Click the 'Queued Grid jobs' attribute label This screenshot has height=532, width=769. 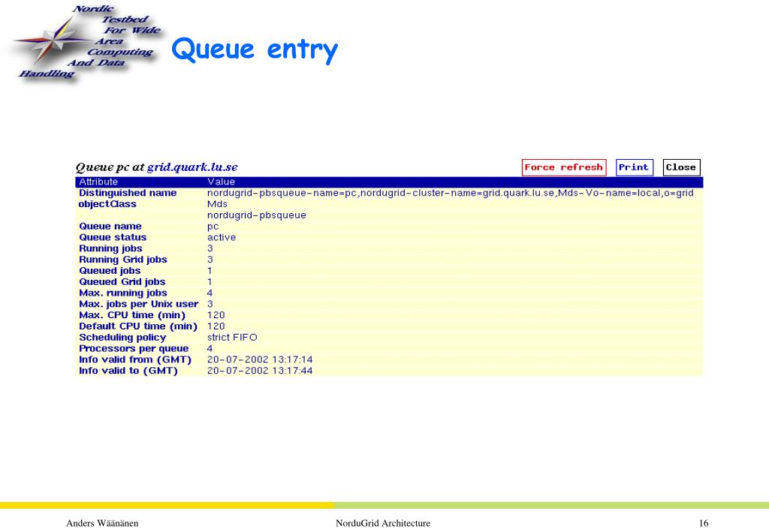[122, 282]
